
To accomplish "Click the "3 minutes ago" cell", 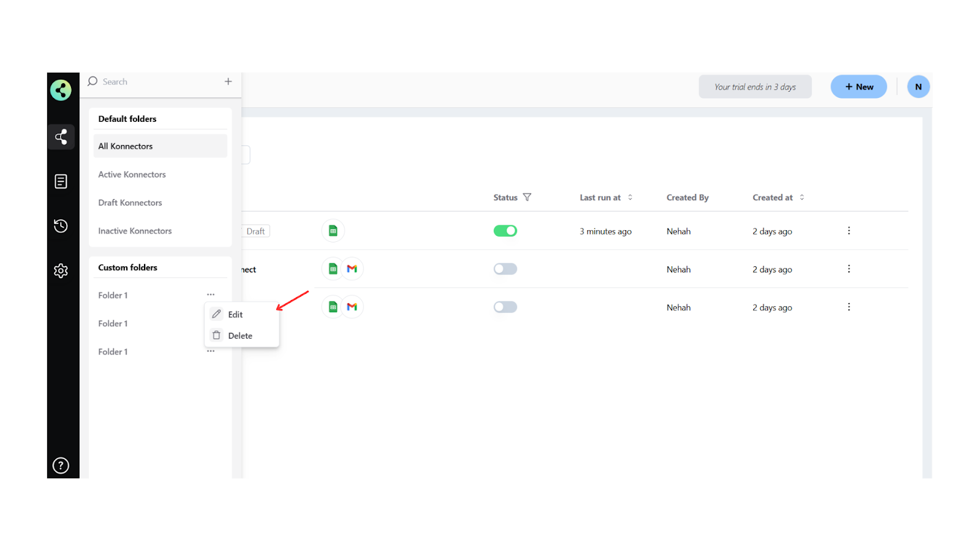I will point(606,231).
